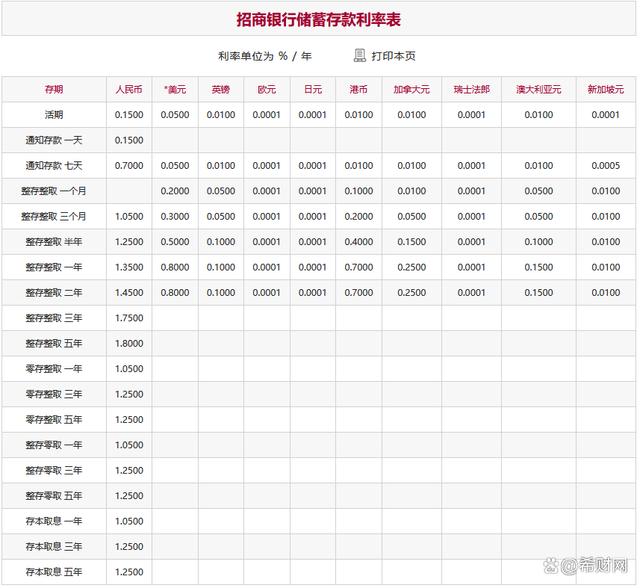Click the 欧元 column header
Screen dimensions: 640x588
tap(266, 89)
